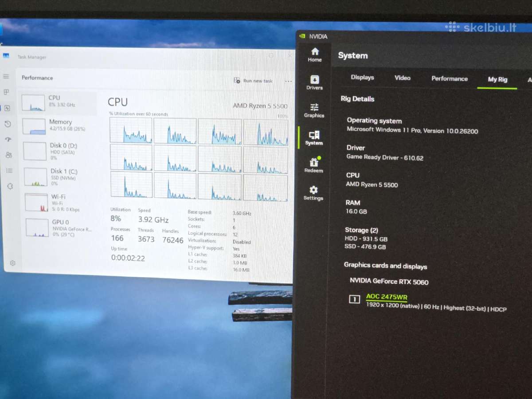Click the display number 1 monitor icon
This screenshot has width=532, height=399.
point(354,299)
